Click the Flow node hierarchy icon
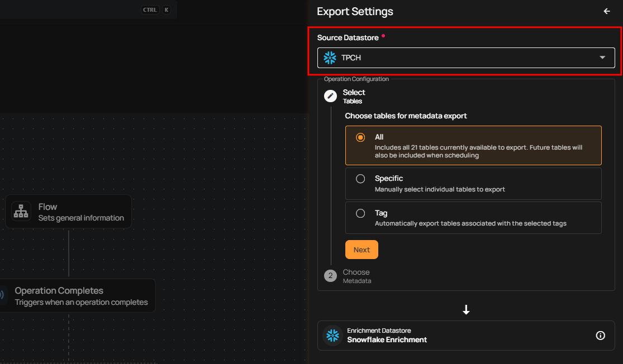Image resolution: width=623 pixels, height=364 pixels. click(x=21, y=212)
